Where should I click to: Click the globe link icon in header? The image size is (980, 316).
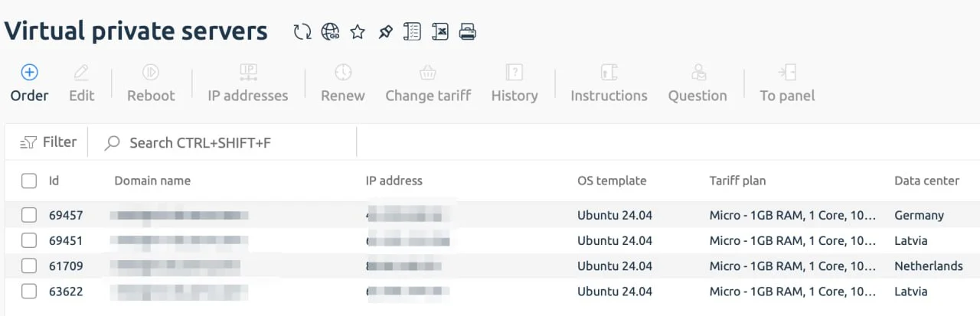point(330,31)
